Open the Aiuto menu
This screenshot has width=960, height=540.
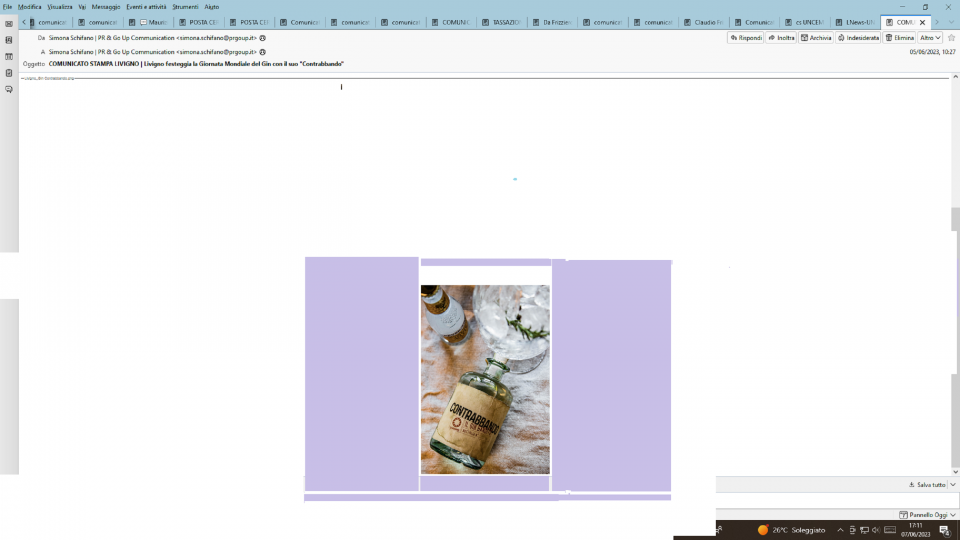point(212,7)
